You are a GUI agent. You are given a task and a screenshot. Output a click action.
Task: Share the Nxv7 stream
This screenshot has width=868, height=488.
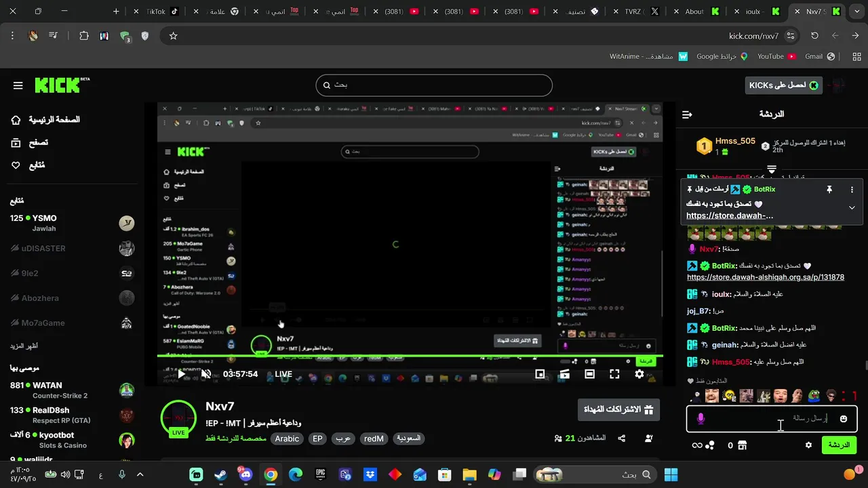[x=621, y=439]
